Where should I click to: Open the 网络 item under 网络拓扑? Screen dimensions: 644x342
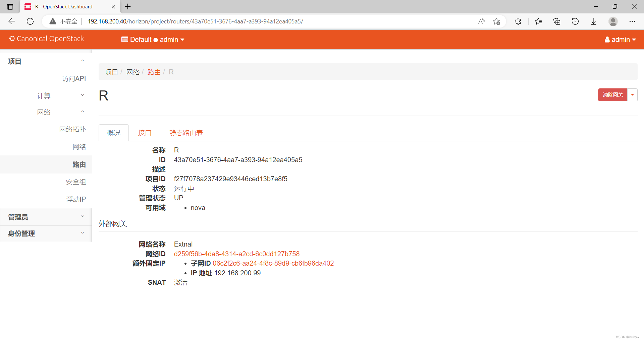[79, 147]
